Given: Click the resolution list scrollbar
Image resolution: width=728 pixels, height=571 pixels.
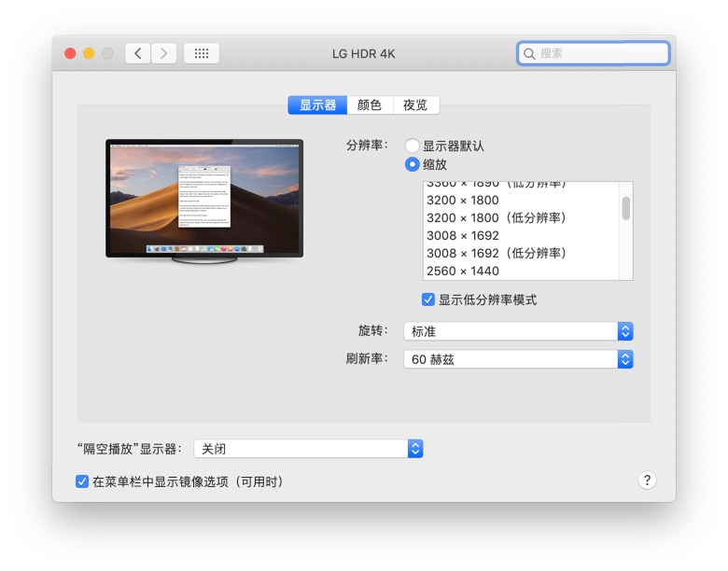Looking at the screenshot, I should point(625,209).
